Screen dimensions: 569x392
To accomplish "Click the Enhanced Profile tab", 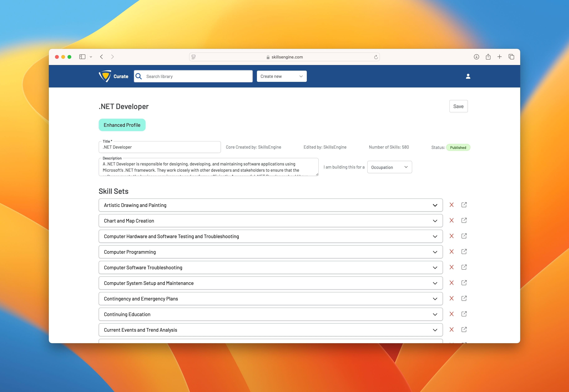I will (x=122, y=125).
